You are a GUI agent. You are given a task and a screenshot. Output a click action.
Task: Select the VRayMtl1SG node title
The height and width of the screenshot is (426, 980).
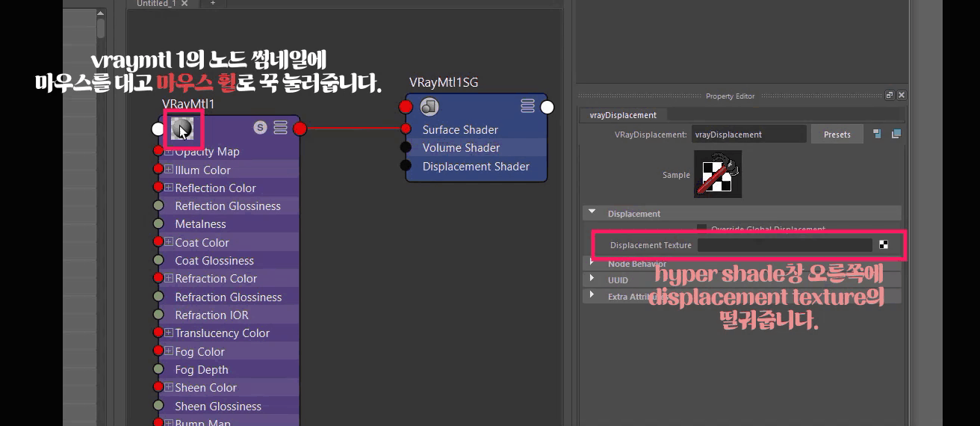pos(444,82)
